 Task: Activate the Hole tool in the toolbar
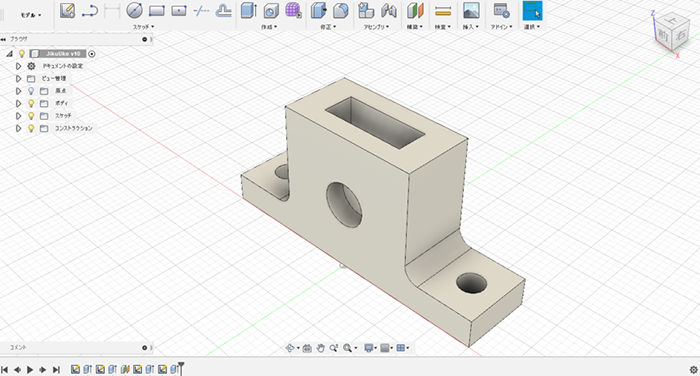[x=271, y=11]
